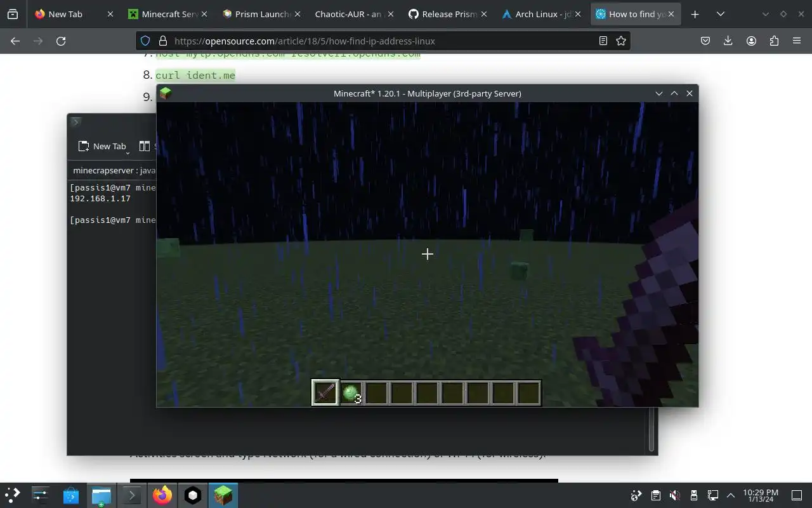Open network connections tray icon

click(x=713, y=495)
